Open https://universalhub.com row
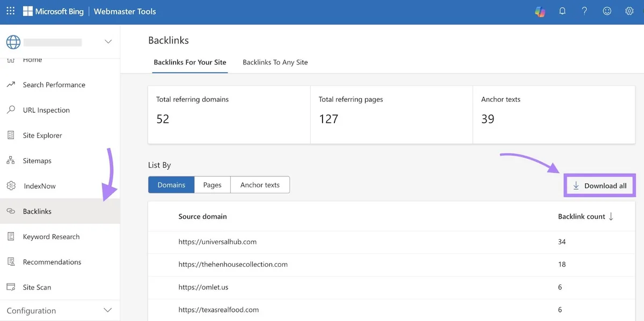 point(391,242)
